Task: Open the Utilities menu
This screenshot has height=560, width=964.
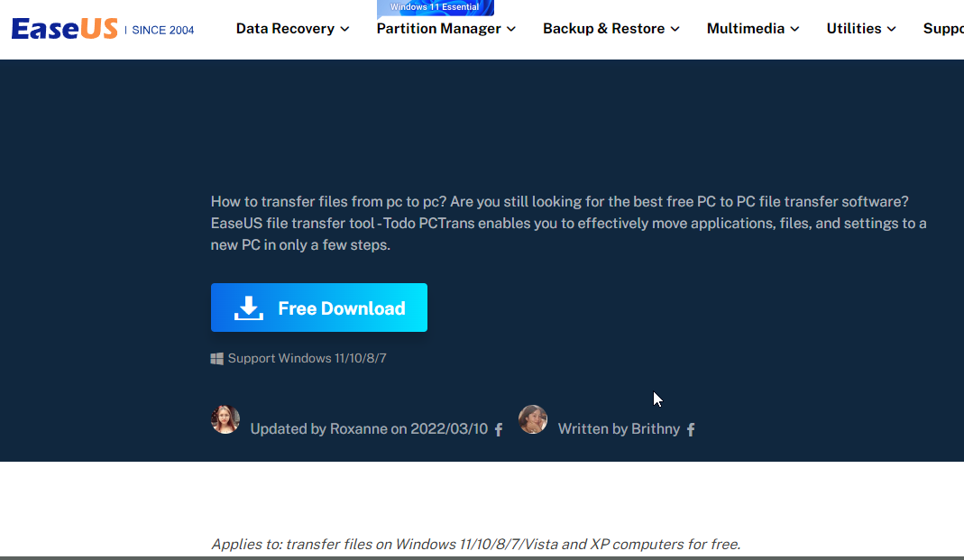Action: pyautogui.click(x=861, y=29)
